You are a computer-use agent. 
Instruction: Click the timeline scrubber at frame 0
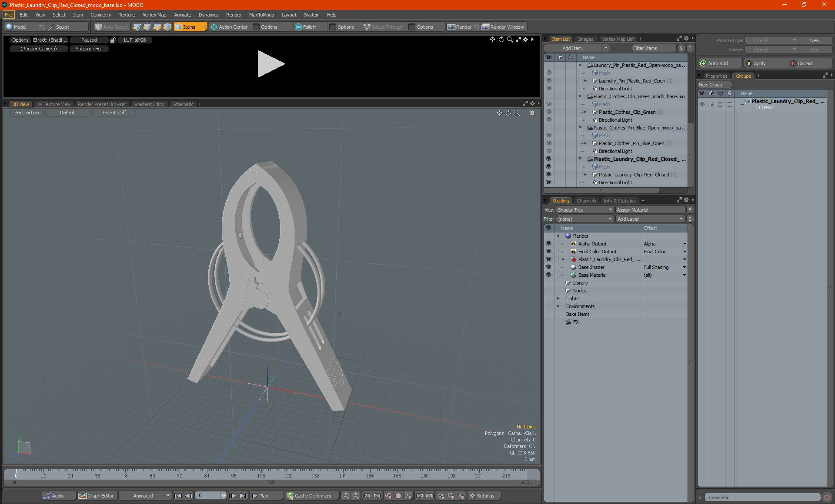(16, 473)
